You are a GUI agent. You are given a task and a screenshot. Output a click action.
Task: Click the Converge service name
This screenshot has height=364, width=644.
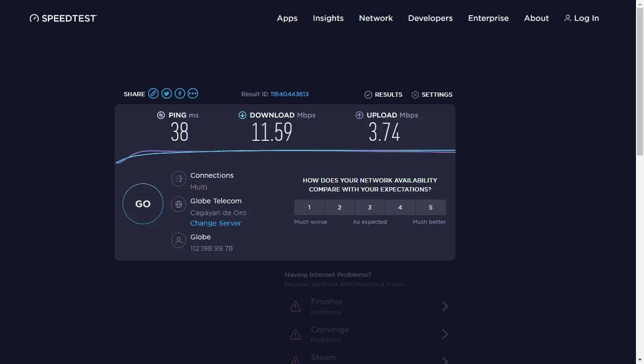330,329
